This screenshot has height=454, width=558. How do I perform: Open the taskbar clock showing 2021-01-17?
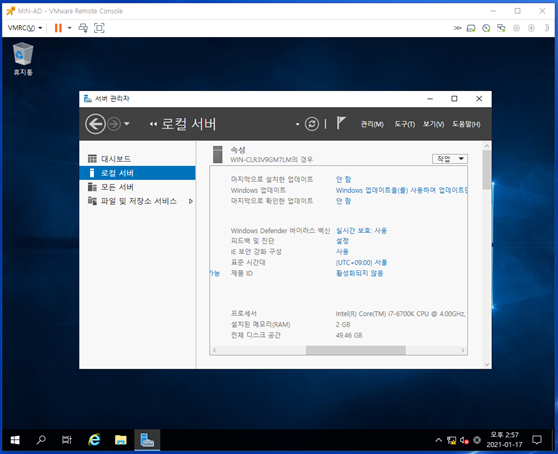504,440
